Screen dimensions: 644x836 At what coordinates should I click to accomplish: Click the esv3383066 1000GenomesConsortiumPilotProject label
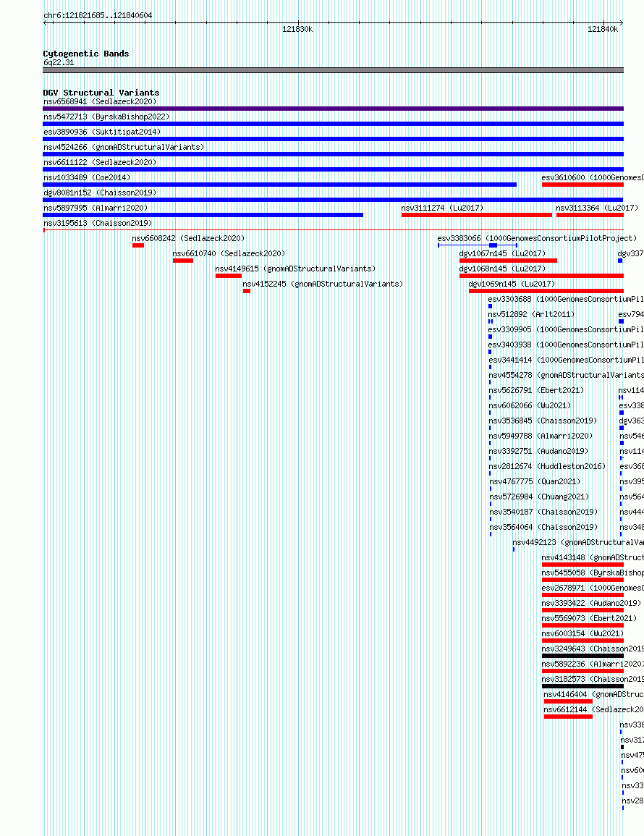537,238
